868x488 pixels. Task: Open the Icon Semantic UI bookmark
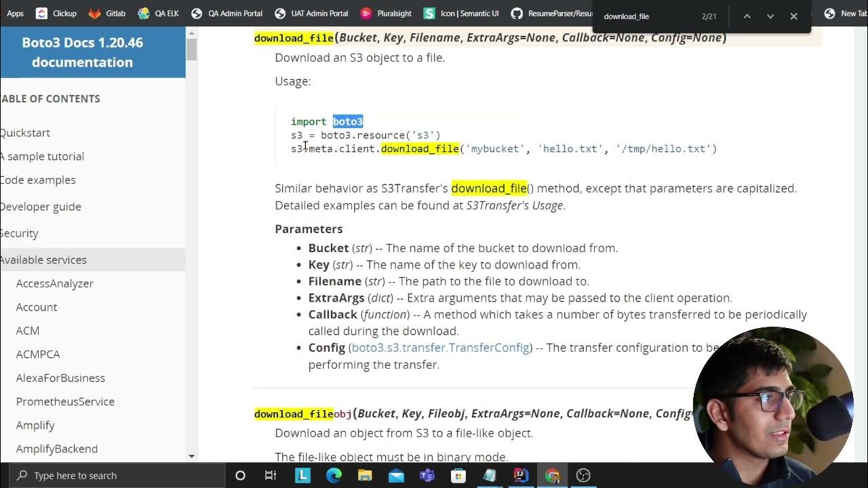click(461, 13)
